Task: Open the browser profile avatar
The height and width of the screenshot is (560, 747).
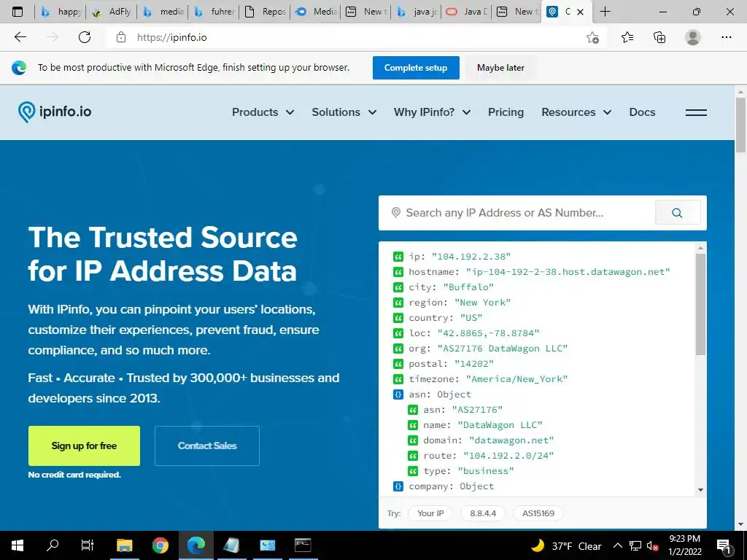Action: click(x=693, y=37)
